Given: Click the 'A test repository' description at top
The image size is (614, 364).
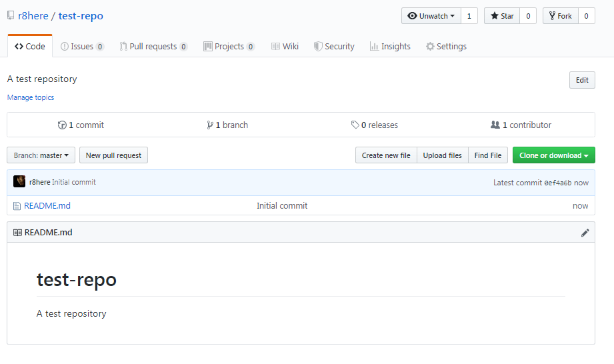Looking at the screenshot, I should point(42,79).
